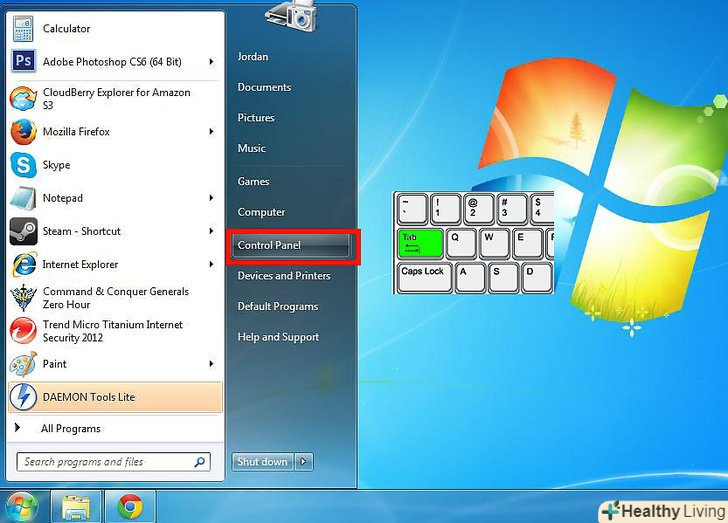Click the DAEMON Tools Lite lightning icon

23,397
